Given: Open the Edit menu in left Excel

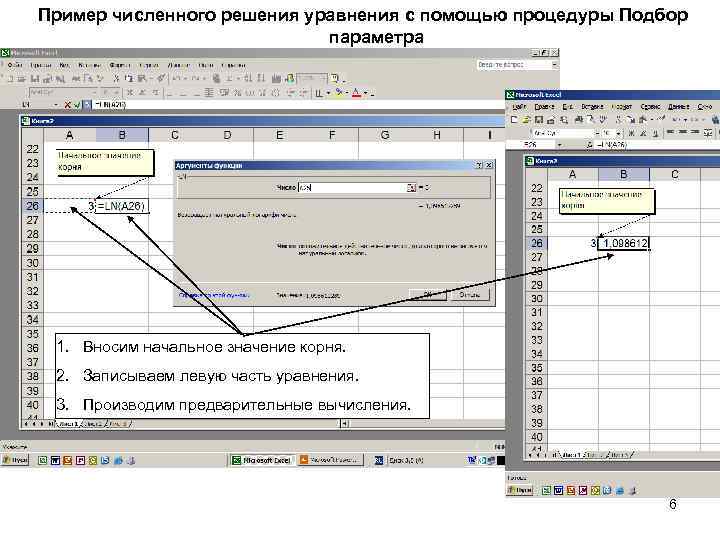Looking at the screenshot, I should (x=40, y=65).
